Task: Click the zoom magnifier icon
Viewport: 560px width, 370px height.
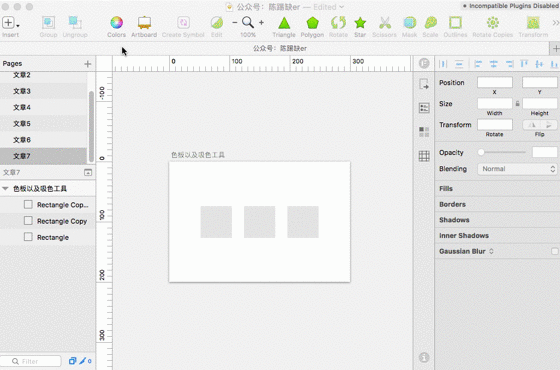Action: click(x=248, y=22)
